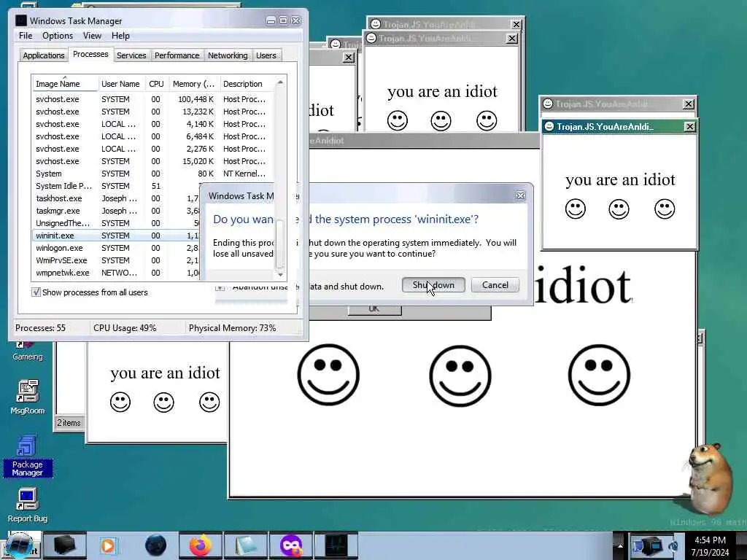Show hidden tray icons arrow

click(620, 546)
